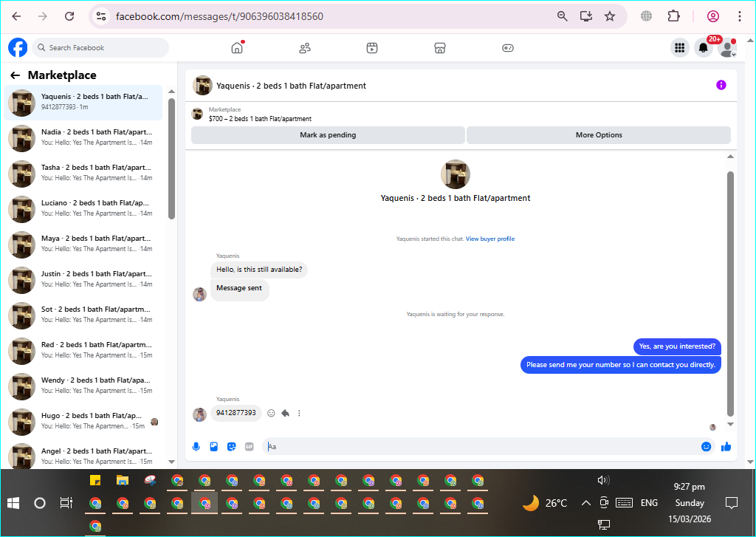This screenshot has width=756, height=537.
Task: Open Wendy conversation
Action: tap(83, 386)
